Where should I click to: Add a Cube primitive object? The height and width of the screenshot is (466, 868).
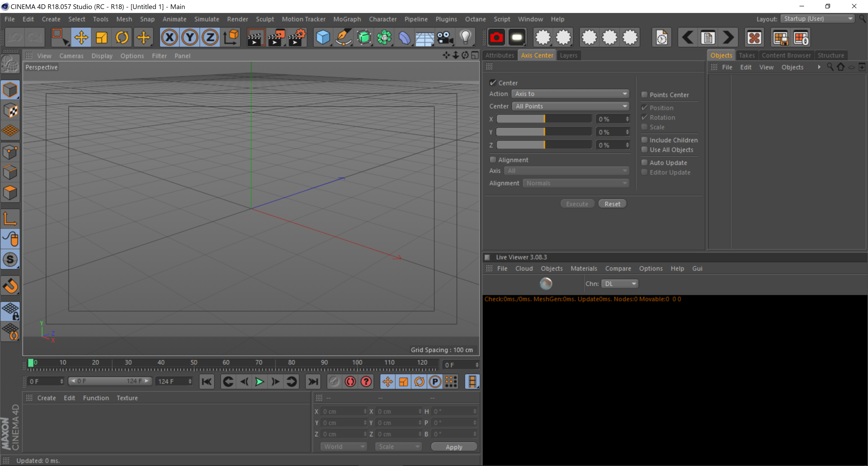point(323,37)
